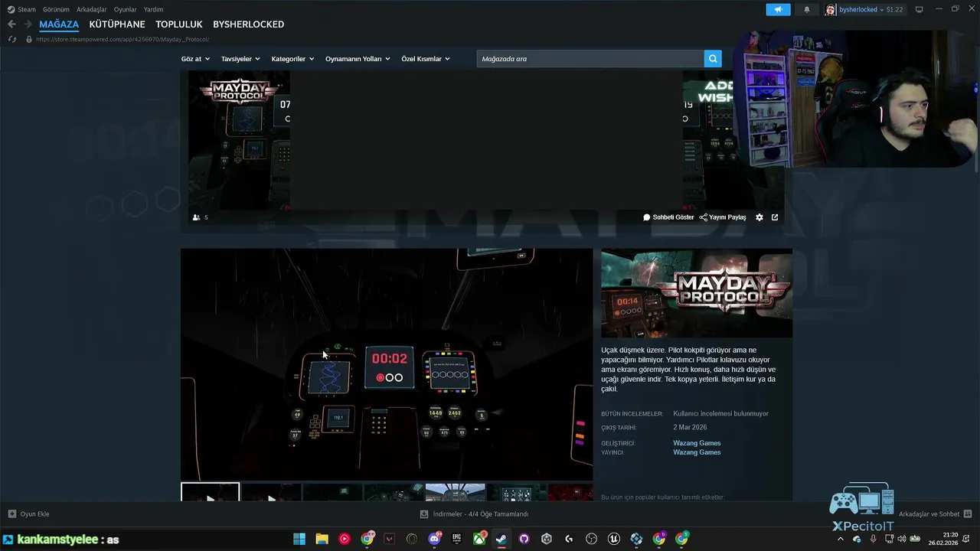Pop out the broadcast in new window
Image resolution: width=980 pixels, height=551 pixels.
[775, 217]
